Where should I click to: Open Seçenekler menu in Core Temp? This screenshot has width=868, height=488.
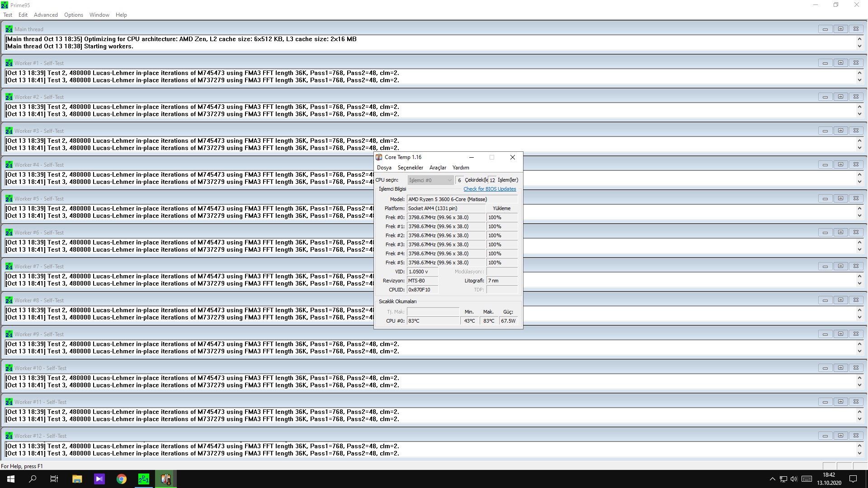[x=410, y=168]
